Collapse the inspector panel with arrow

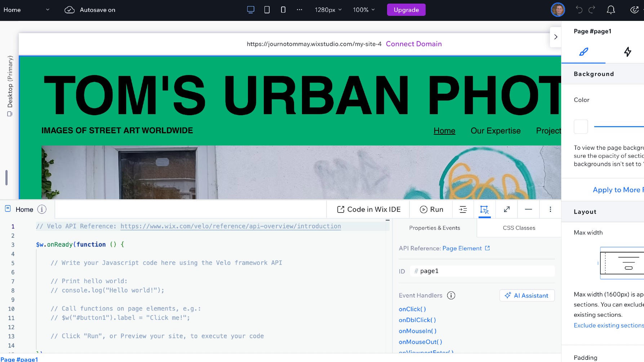tap(555, 37)
